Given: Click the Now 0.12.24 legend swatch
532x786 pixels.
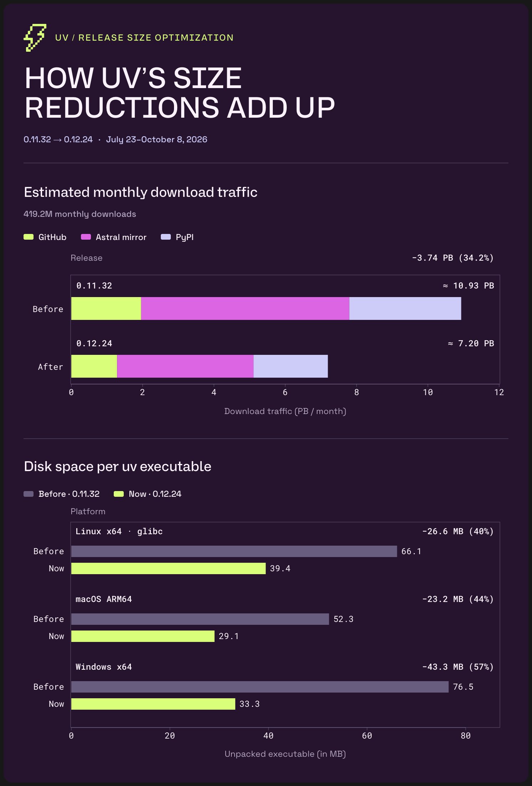Looking at the screenshot, I should [x=119, y=494].
